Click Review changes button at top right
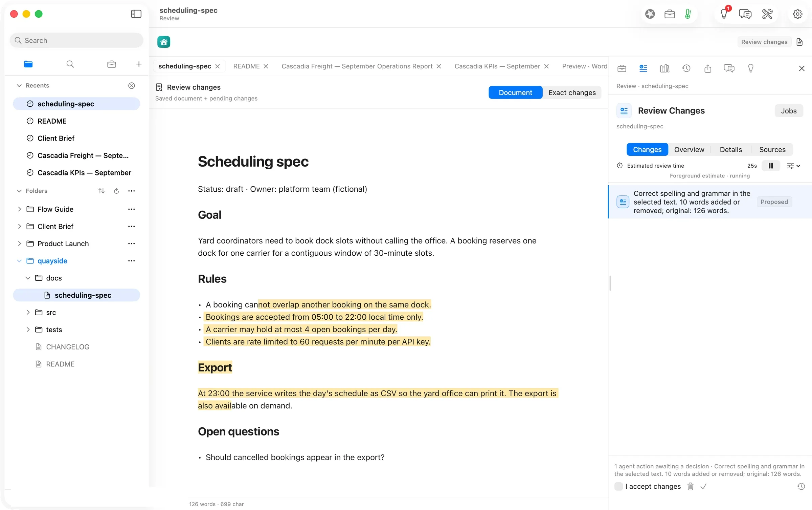The height and width of the screenshot is (510, 812). (x=764, y=42)
